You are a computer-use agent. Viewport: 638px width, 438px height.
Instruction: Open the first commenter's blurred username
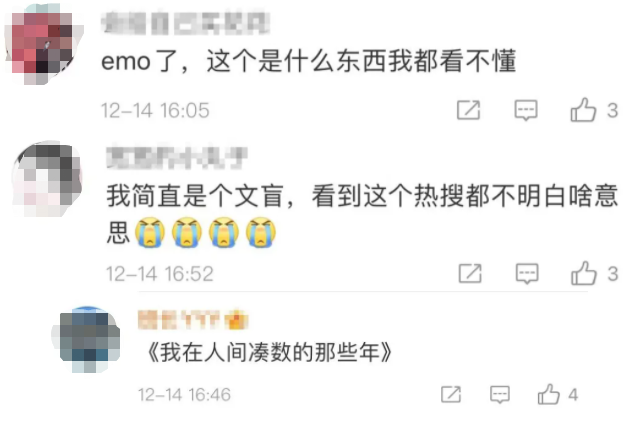pyautogui.click(x=185, y=22)
